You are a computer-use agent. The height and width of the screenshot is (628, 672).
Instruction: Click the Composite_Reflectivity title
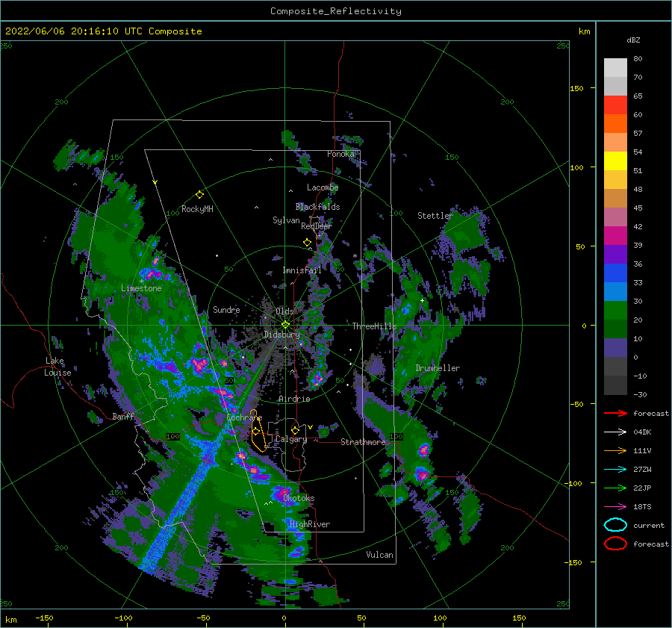tap(336, 11)
